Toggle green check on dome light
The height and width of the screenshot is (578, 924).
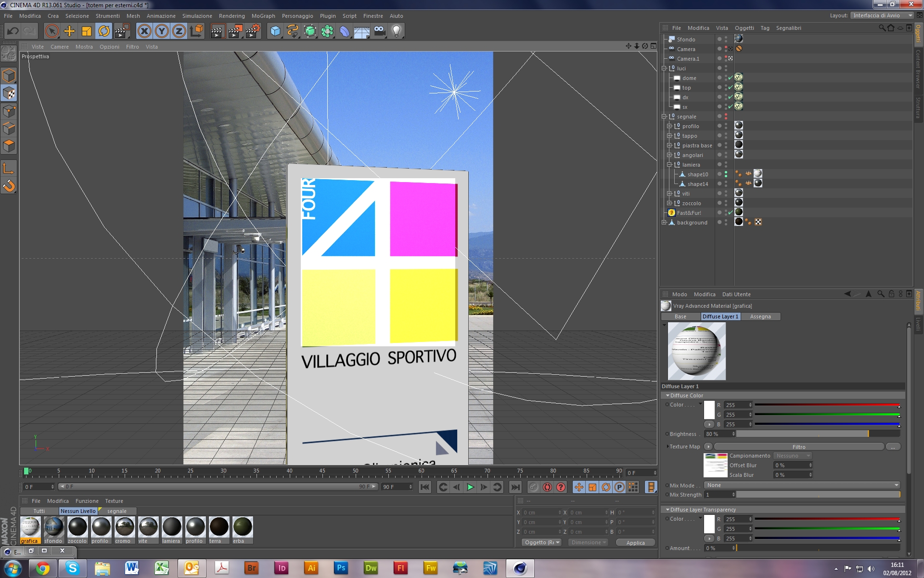coord(730,78)
